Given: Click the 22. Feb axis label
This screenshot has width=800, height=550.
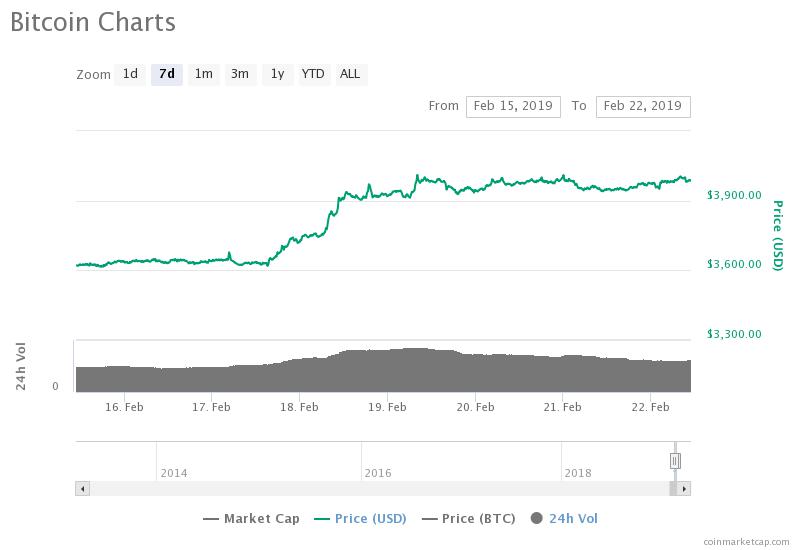Looking at the screenshot, I should pos(651,407).
